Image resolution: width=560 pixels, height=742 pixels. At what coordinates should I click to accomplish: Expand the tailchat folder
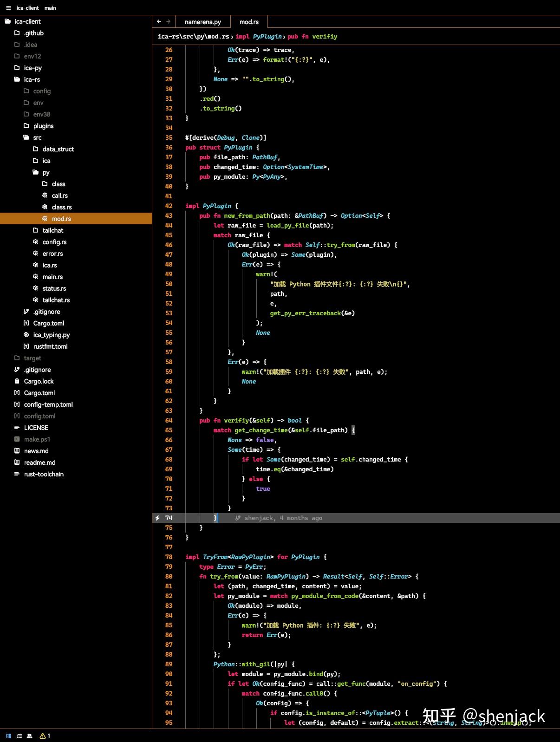52,230
